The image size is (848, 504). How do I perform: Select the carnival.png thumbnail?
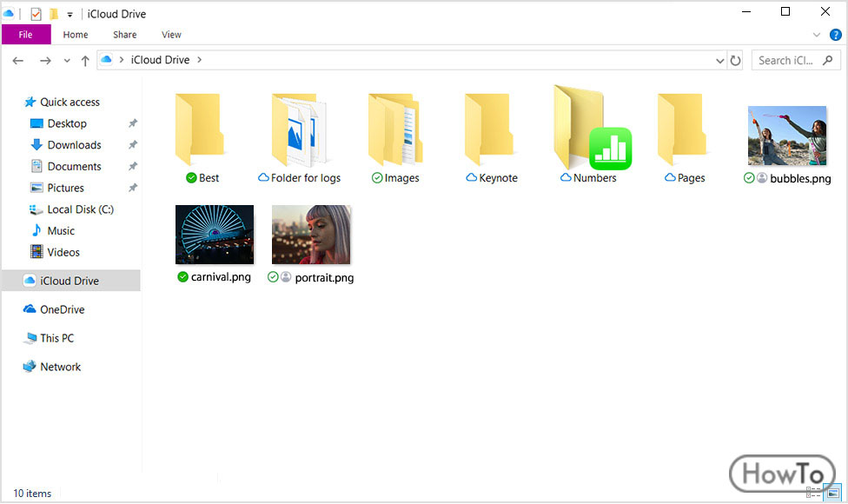[x=215, y=234]
